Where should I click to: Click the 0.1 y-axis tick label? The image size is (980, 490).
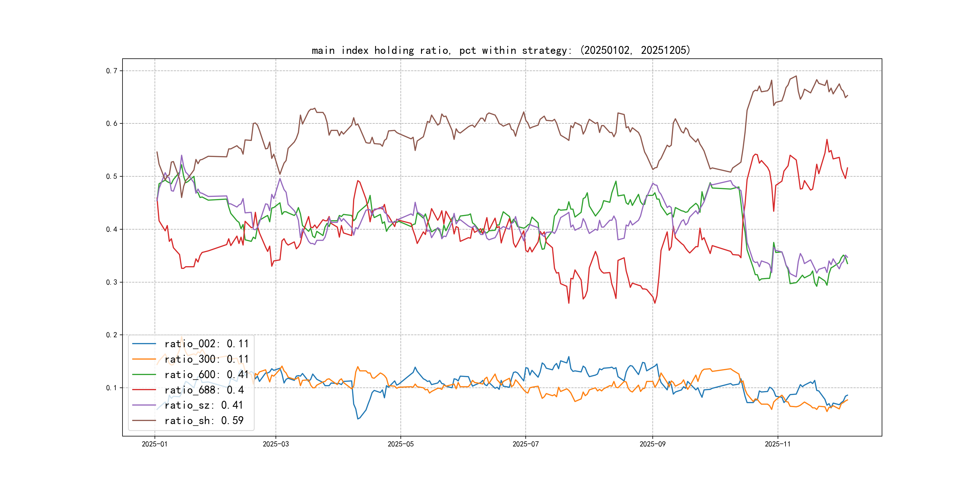[112, 388]
